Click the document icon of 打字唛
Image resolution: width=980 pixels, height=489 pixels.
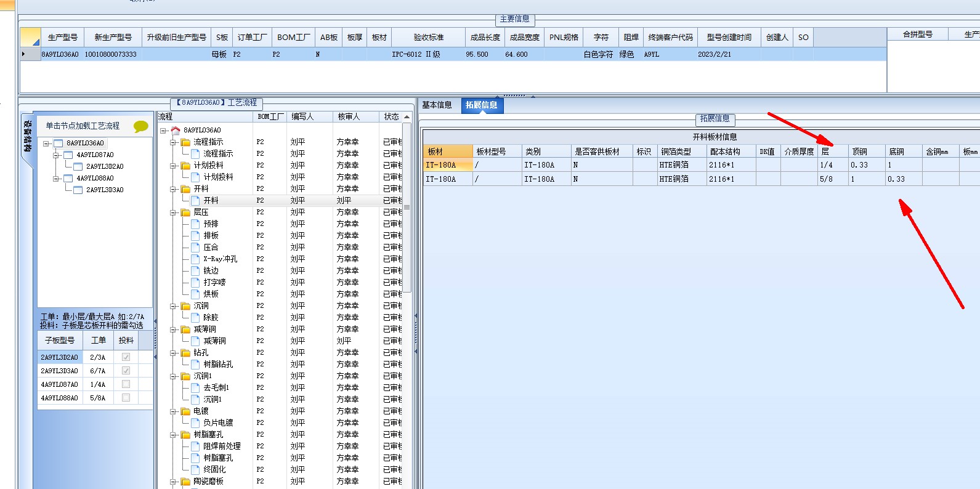[195, 282]
